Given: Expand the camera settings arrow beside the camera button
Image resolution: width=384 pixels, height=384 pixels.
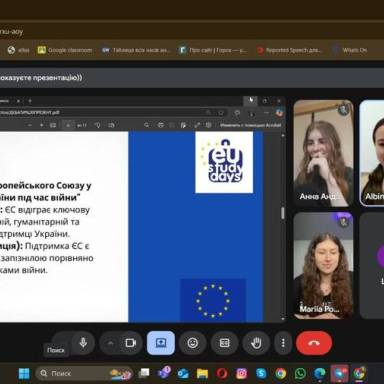Looking at the screenshot, I should click(110, 343).
